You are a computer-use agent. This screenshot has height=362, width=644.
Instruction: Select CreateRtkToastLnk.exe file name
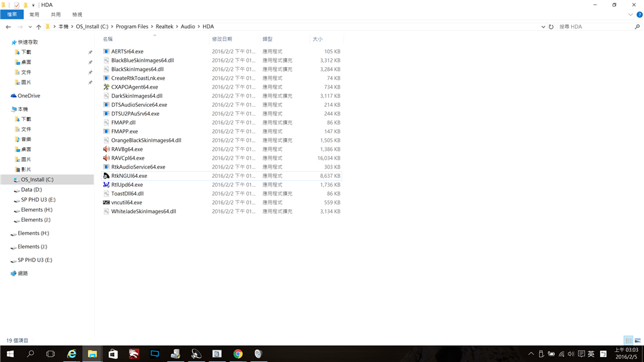[138, 78]
